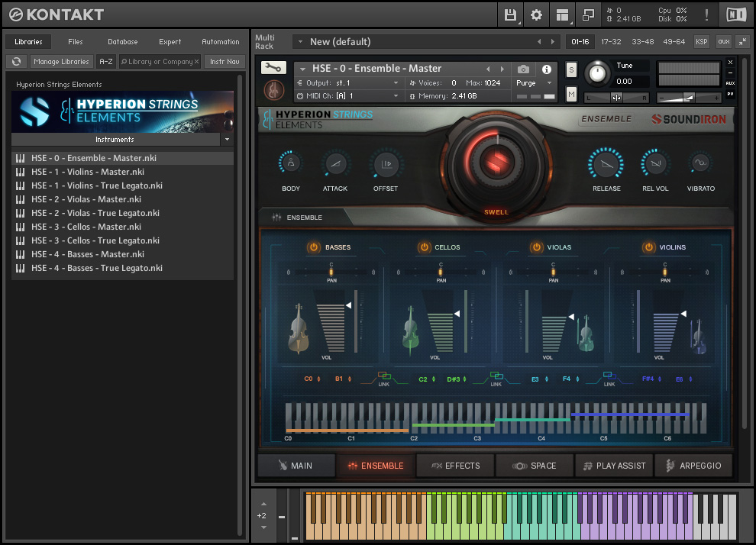Toggle the Cellos section power button
Image resolution: width=756 pixels, height=545 pixels.
point(424,247)
